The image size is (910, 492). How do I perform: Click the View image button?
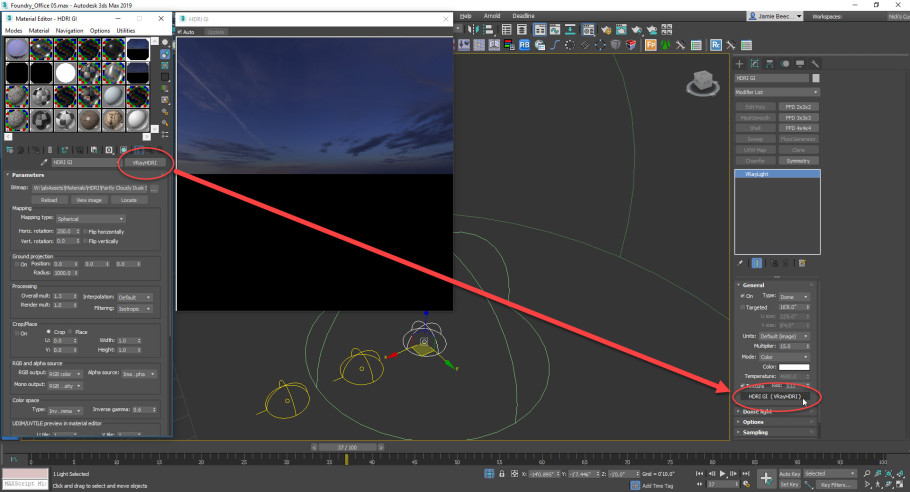[x=89, y=200]
